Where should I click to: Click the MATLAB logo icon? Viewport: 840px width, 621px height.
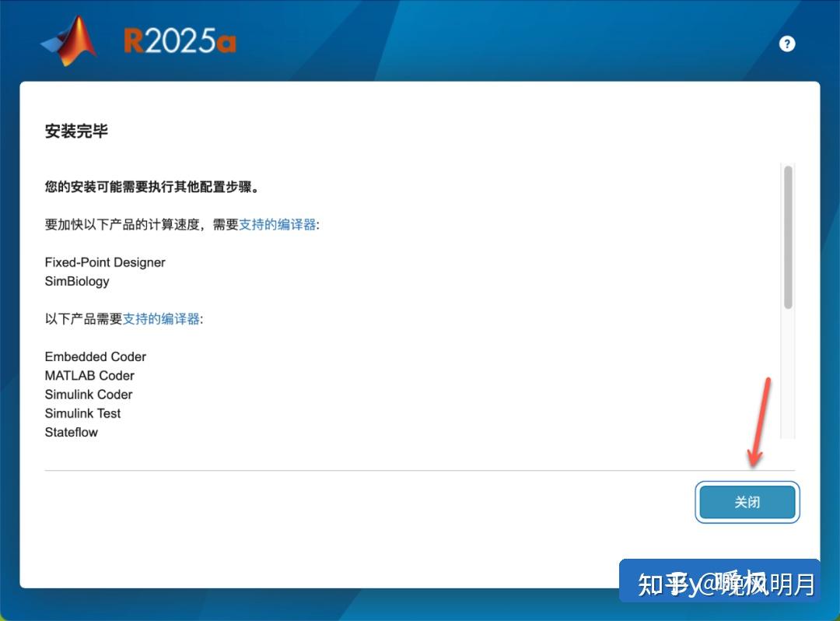tap(70, 40)
